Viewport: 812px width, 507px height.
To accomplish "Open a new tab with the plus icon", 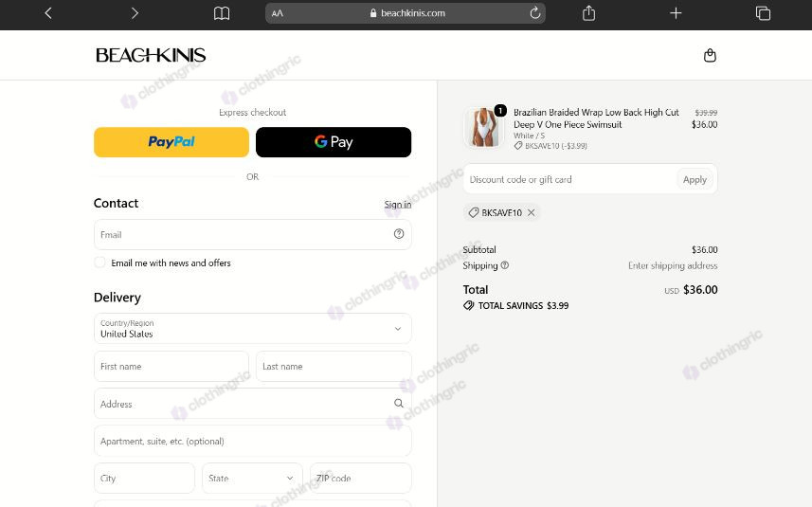I will [676, 13].
